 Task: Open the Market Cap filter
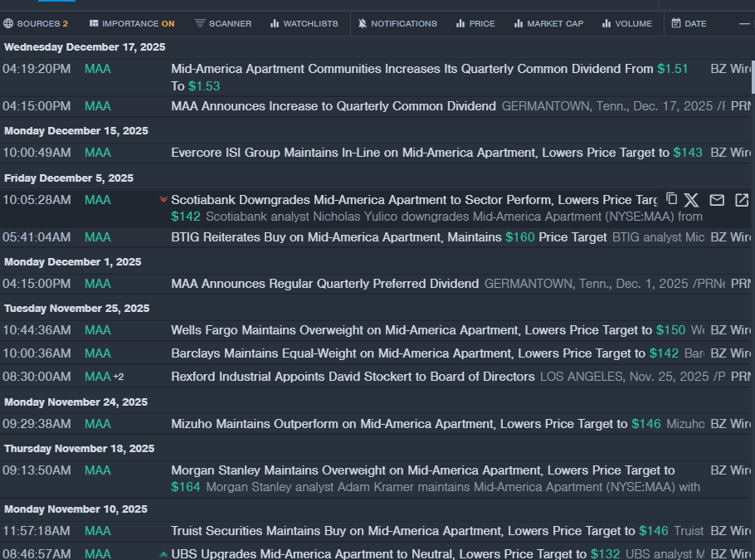[548, 23]
